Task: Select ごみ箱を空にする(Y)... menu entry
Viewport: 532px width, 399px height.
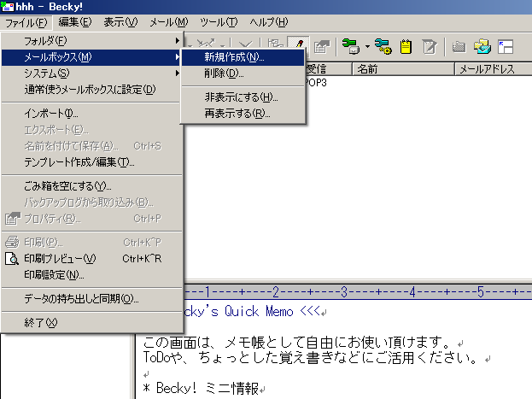Action: [x=91, y=186]
